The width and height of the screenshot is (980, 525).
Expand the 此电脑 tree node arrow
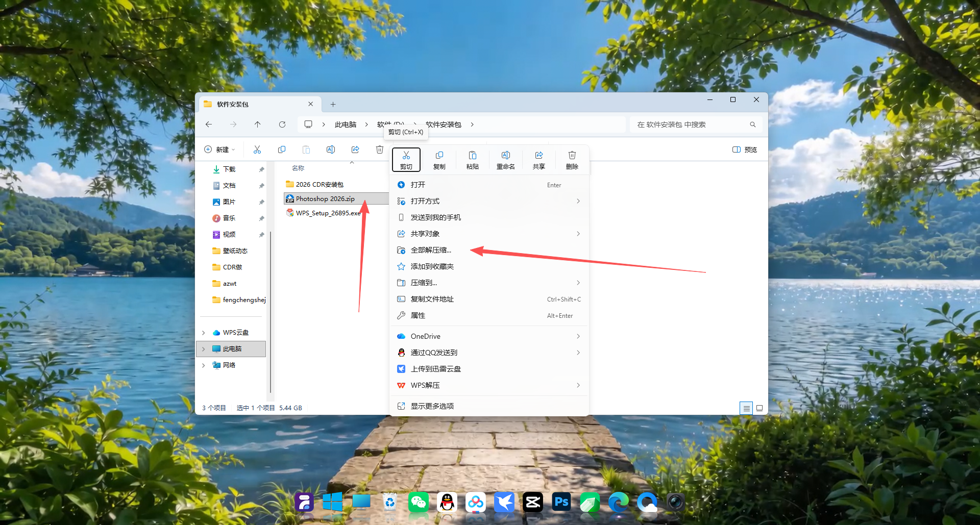[204, 349]
